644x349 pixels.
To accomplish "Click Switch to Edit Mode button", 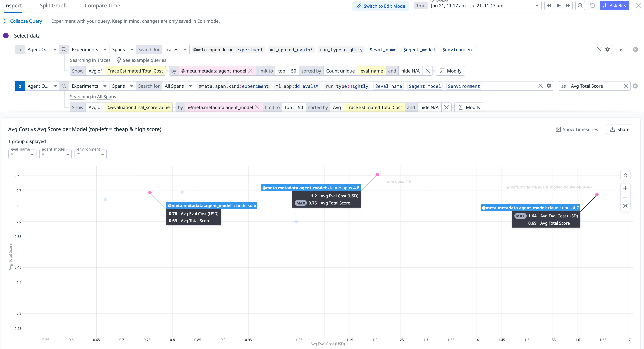I will coord(381,6).
